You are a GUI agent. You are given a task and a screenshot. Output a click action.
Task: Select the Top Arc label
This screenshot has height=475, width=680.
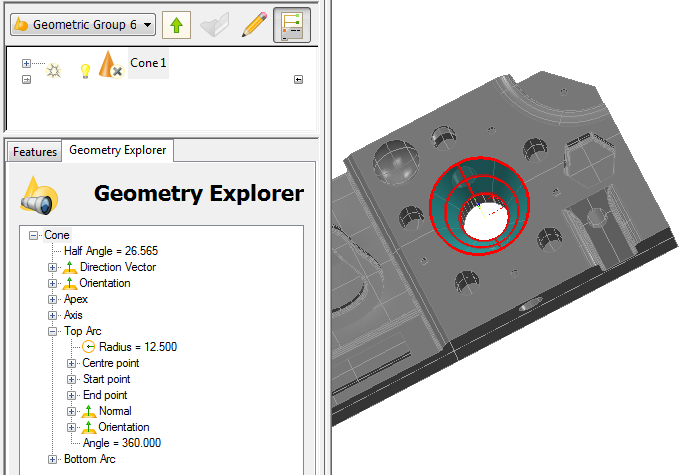[x=83, y=331]
